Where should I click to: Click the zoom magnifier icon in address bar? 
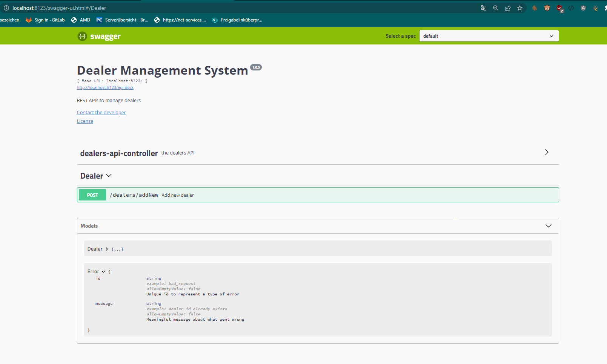496,8
